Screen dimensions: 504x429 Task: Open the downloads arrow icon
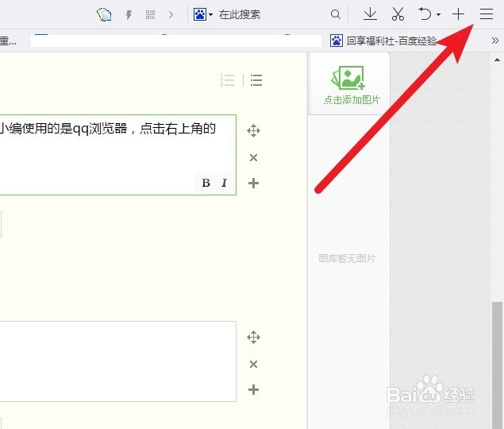[370, 14]
